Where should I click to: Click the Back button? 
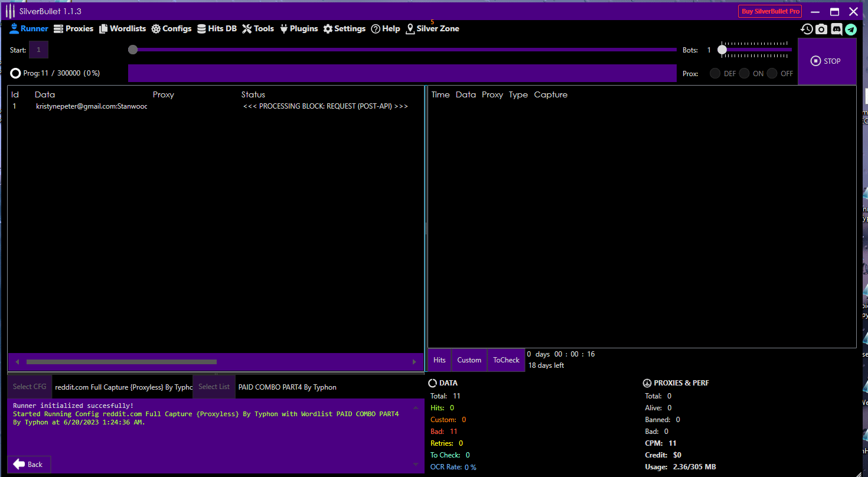pos(29,464)
